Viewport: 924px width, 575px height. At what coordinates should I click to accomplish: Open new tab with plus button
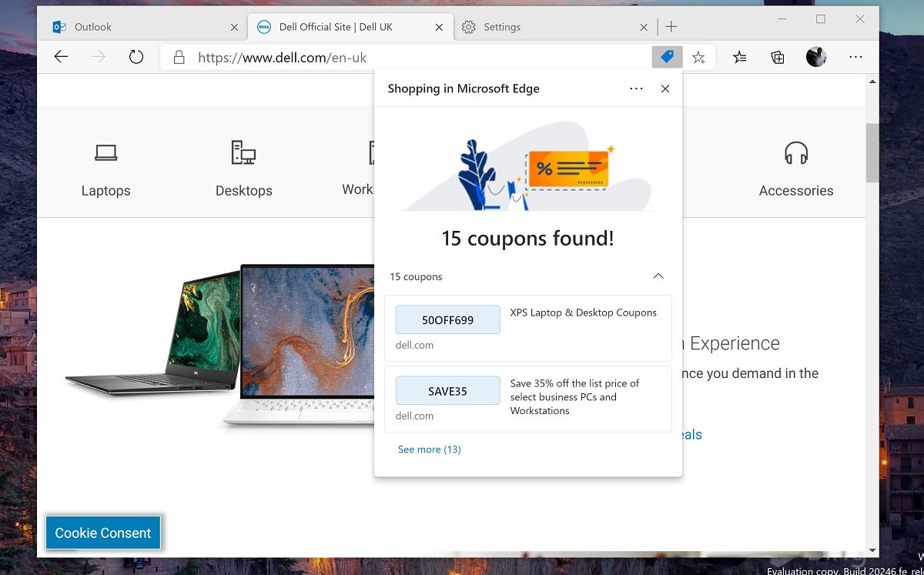click(x=671, y=27)
